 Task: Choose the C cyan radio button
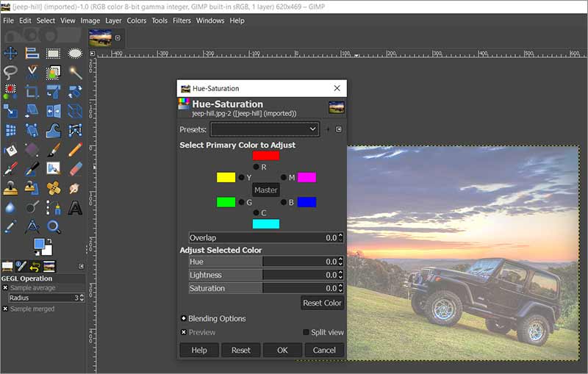(256, 213)
